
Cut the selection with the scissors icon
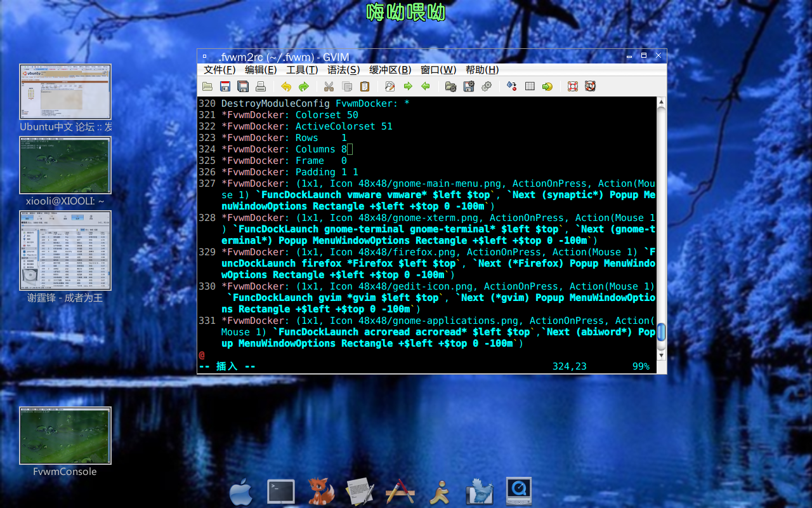click(x=329, y=86)
